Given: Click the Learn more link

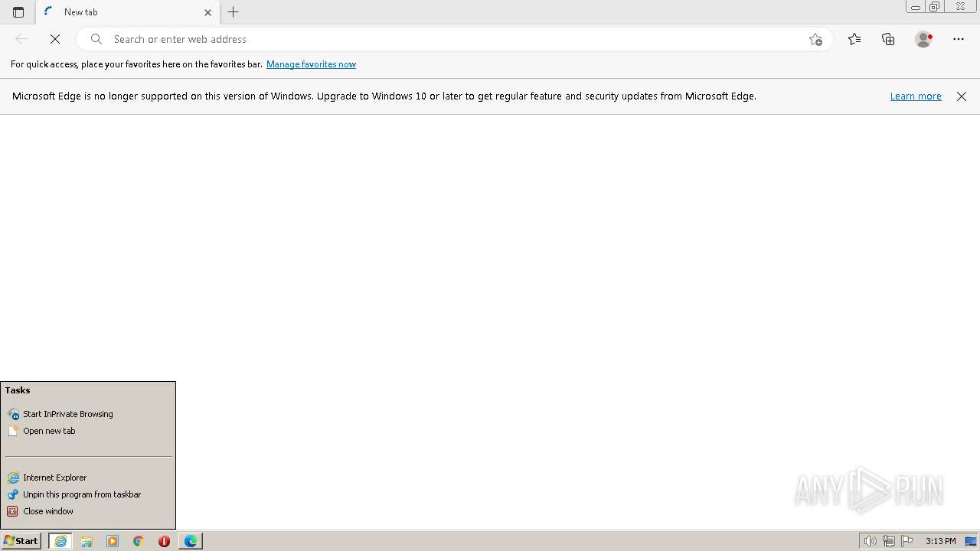Looking at the screenshot, I should pyautogui.click(x=916, y=96).
